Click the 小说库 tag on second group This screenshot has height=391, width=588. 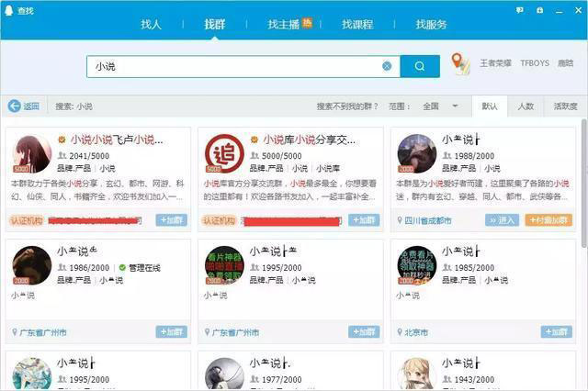pos(328,169)
